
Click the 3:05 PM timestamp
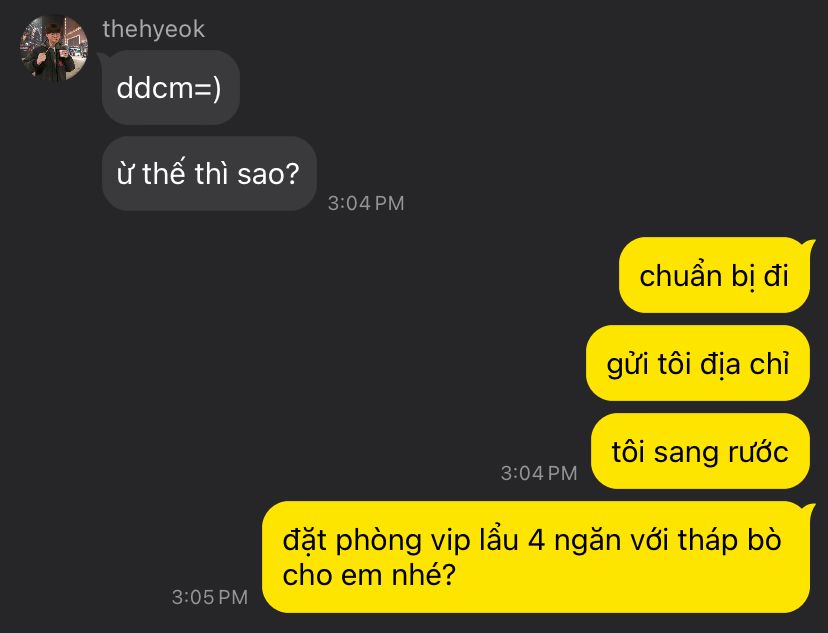[x=210, y=597]
